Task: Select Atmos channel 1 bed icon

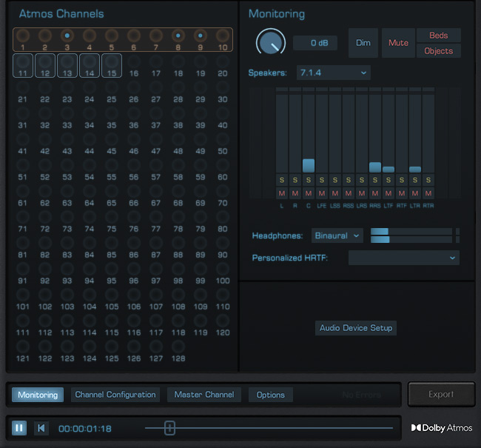Action: pos(23,36)
